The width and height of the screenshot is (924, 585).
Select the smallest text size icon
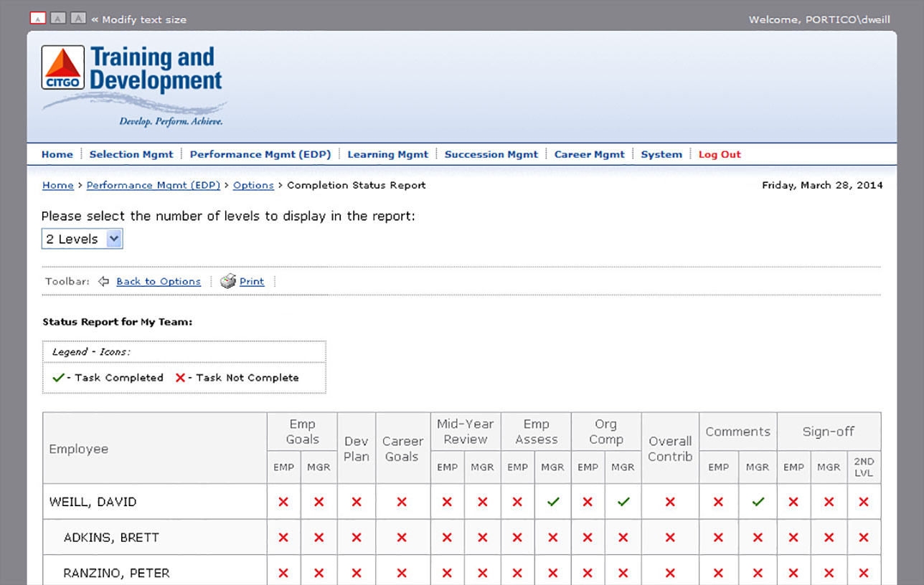pos(37,19)
